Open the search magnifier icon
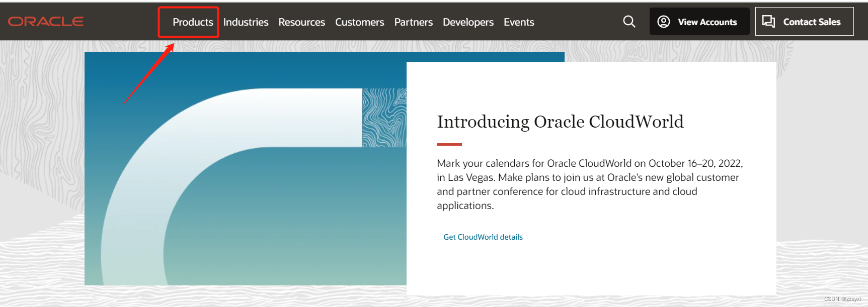The width and height of the screenshot is (868, 307). click(629, 22)
